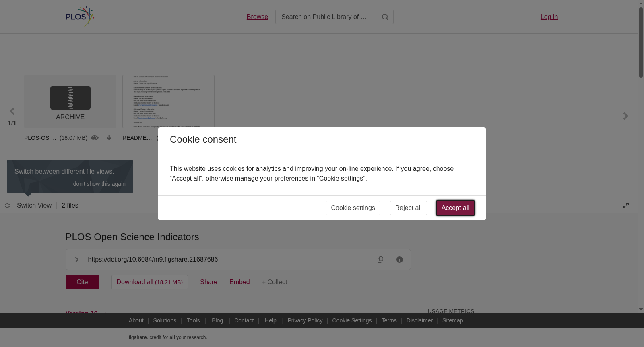Open the README document thumbnail

click(x=168, y=101)
